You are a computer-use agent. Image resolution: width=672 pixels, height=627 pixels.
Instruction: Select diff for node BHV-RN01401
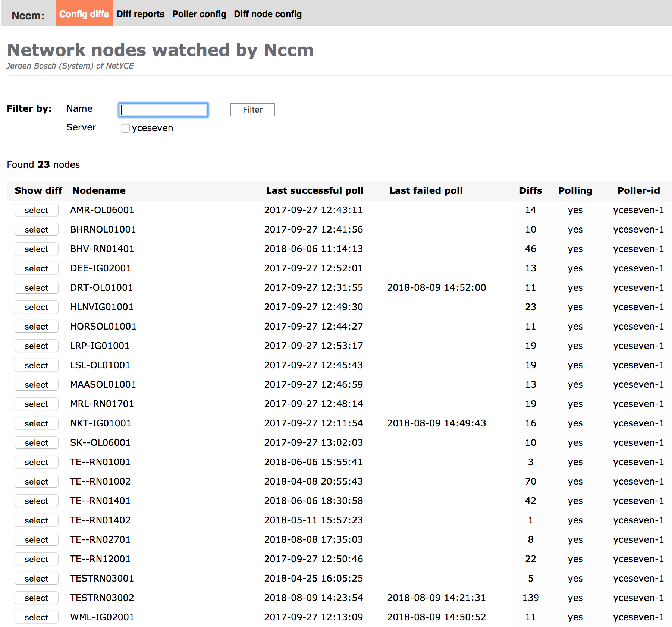(37, 249)
